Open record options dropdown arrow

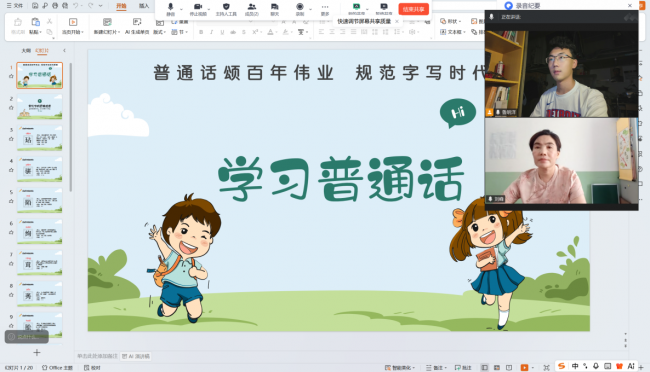tap(310, 9)
